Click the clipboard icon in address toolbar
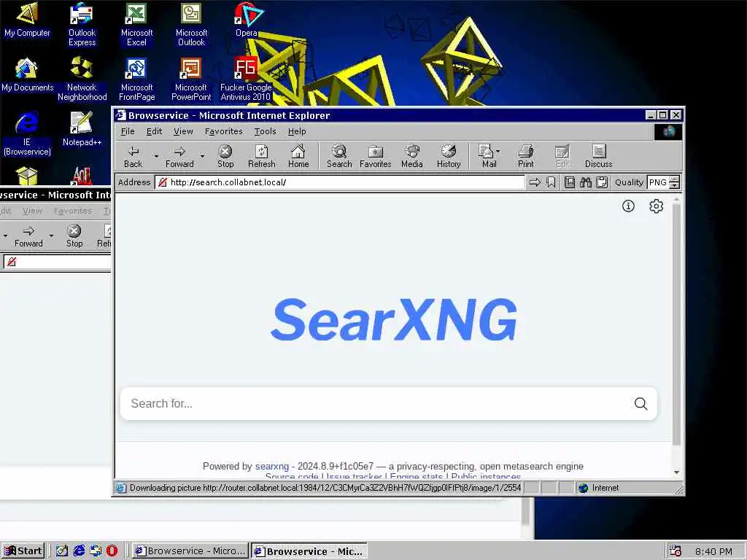 click(x=602, y=182)
